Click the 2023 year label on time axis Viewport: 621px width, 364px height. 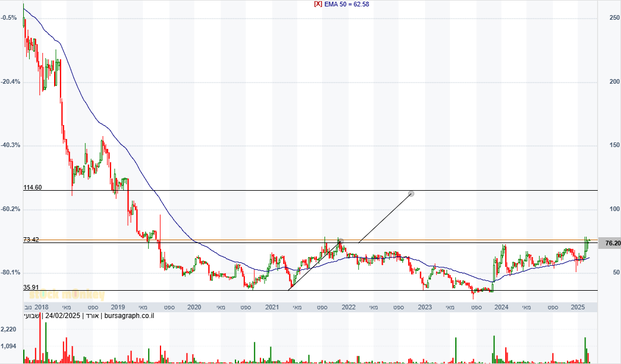[425, 307]
